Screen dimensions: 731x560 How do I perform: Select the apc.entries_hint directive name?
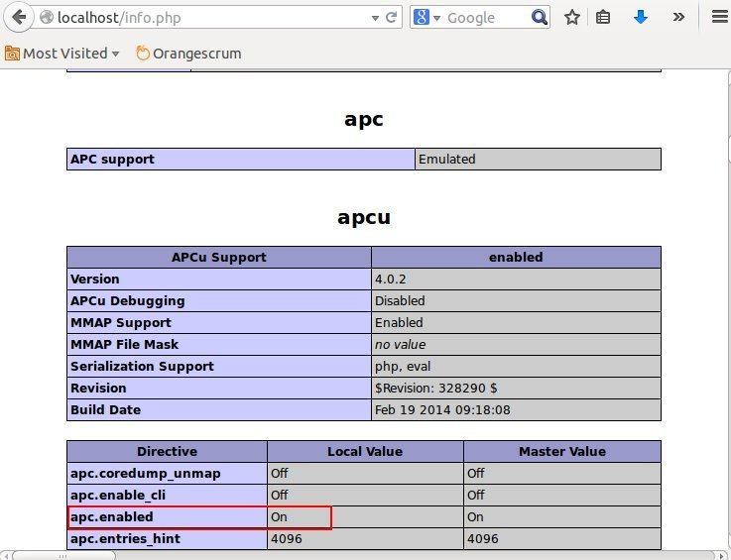[x=167, y=539]
